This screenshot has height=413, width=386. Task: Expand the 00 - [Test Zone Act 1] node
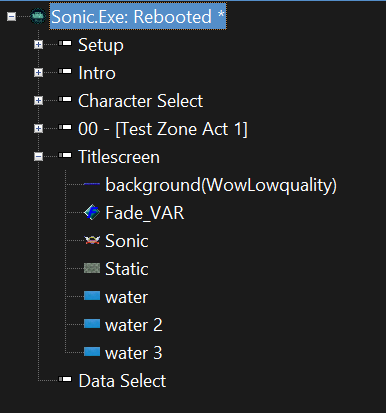(x=39, y=128)
